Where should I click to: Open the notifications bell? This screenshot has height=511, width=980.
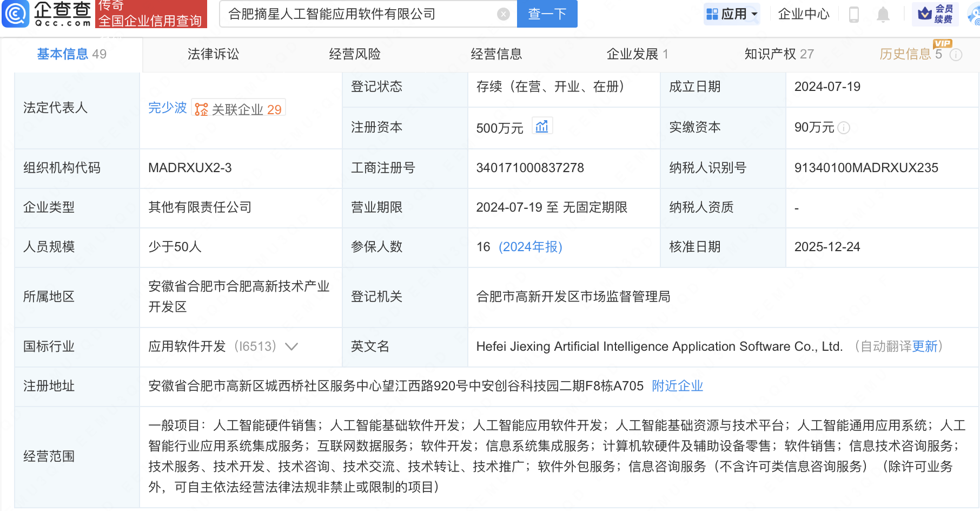(883, 14)
